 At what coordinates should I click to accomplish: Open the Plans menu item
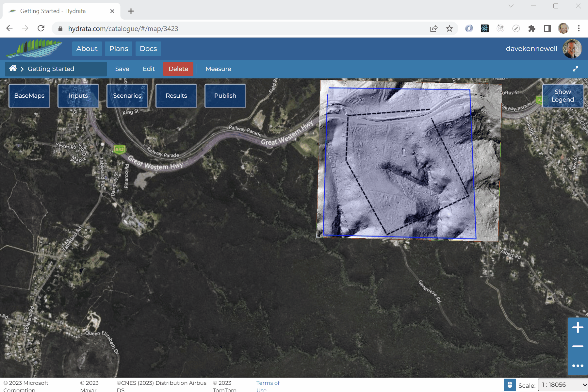coord(119,49)
